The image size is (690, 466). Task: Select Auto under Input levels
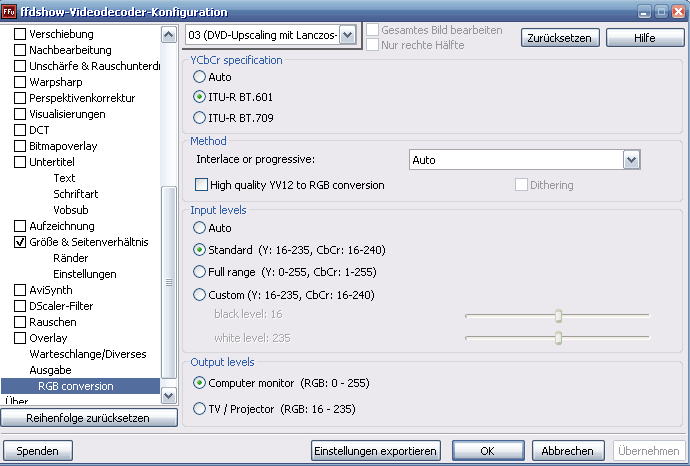click(199, 227)
